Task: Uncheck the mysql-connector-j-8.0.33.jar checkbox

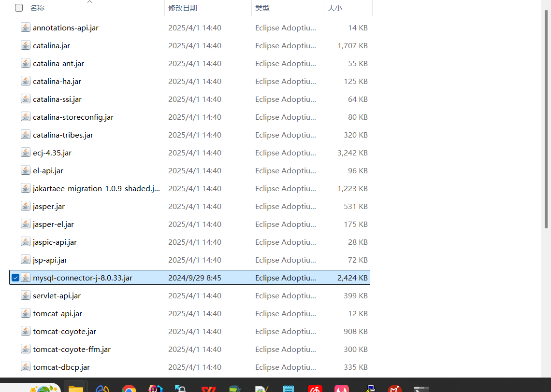Action: 15,278
